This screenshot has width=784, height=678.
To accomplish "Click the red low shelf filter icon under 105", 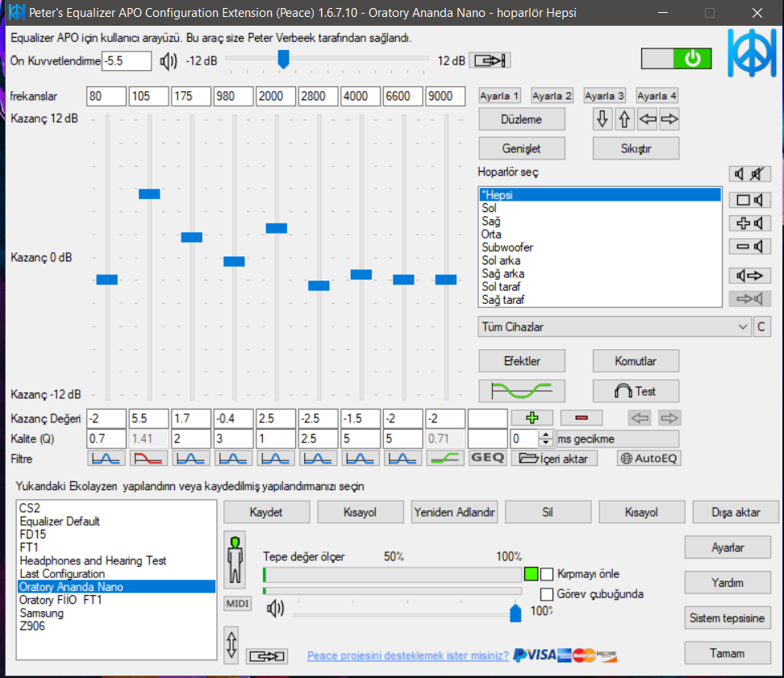I will 148,458.
